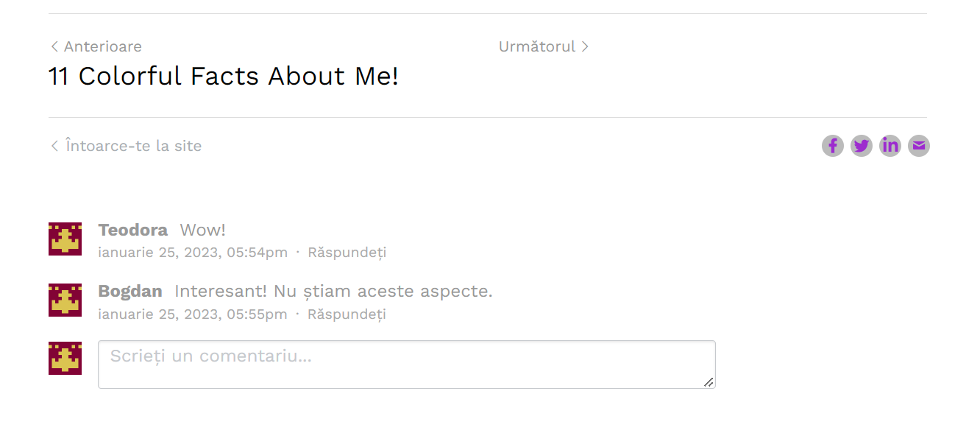
Task: Share the post on Facebook
Action: click(x=832, y=146)
